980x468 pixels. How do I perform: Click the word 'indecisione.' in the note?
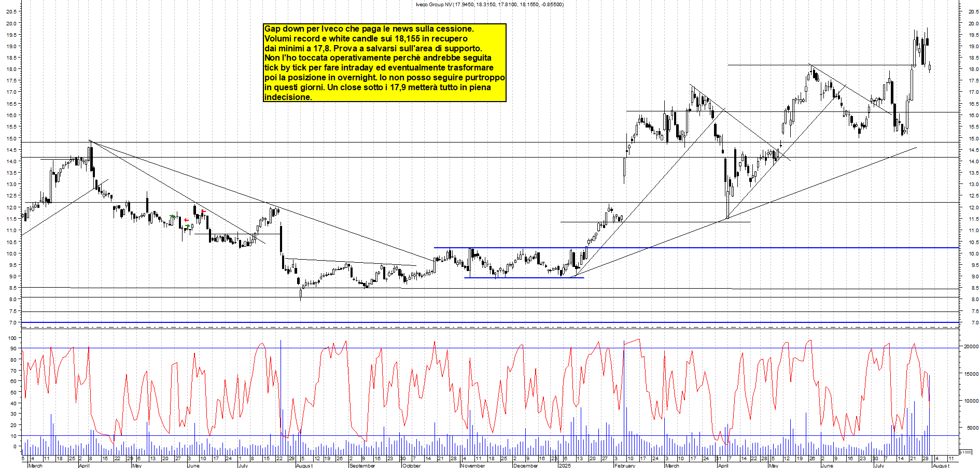click(288, 97)
